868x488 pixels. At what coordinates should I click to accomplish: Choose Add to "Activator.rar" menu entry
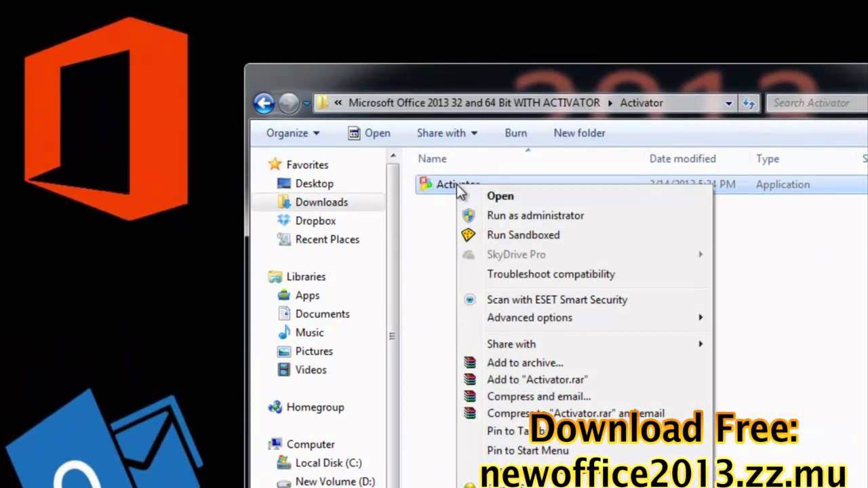click(x=585, y=380)
